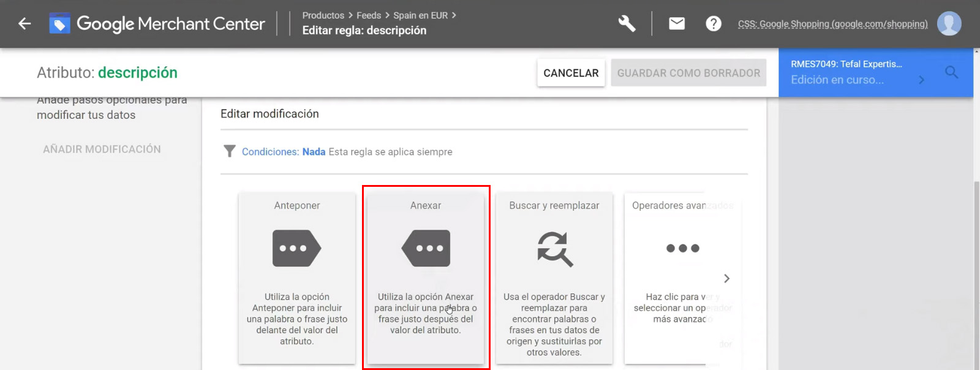Click AÑADIR MODIFICACIÓN
Image resolution: width=980 pixels, height=370 pixels.
coord(102,149)
